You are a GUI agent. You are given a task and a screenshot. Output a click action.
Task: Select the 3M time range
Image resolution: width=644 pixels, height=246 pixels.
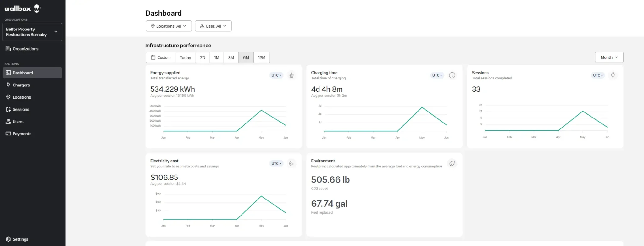tap(231, 57)
